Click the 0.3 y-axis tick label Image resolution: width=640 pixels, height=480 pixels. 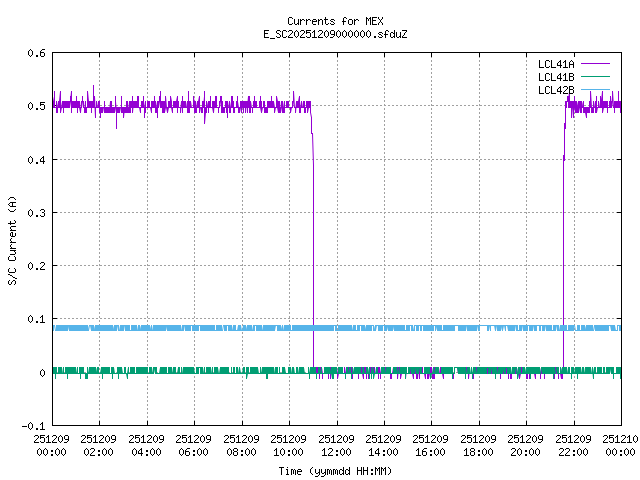point(35,213)
